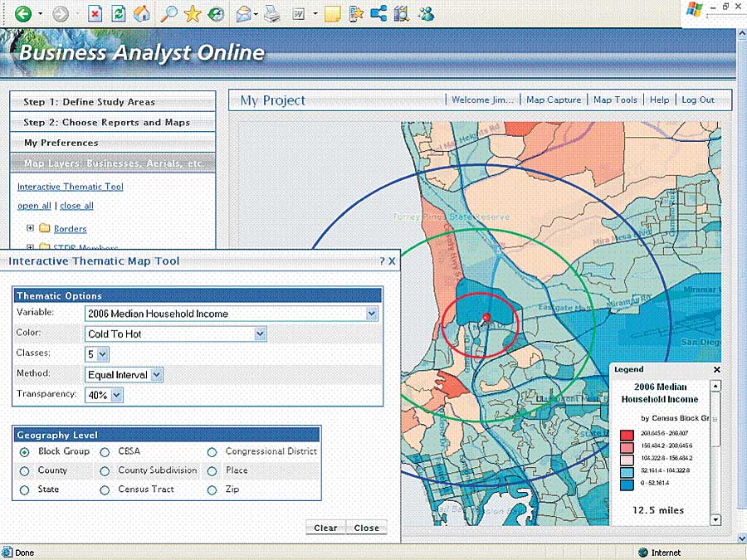
Task: Expand the Borders folder tree node
Action: tap(31, 228)
